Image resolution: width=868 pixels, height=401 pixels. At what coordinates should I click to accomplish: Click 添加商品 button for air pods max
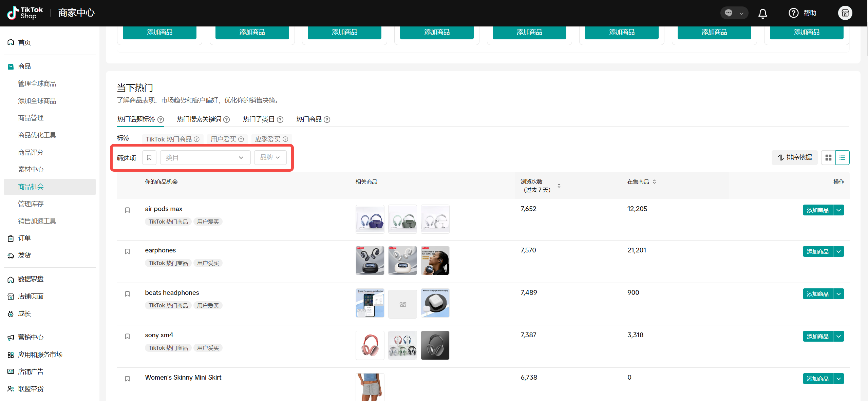pos(817,210)
